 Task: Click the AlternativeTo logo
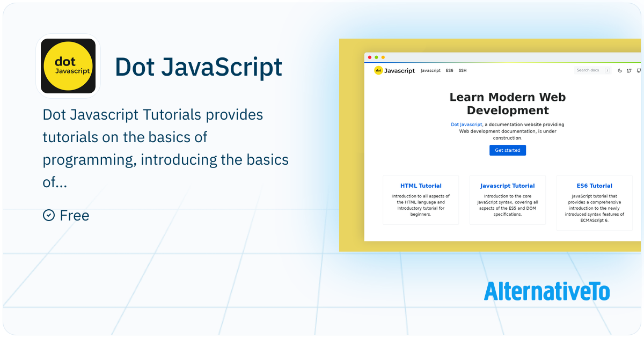pos(547,291)
